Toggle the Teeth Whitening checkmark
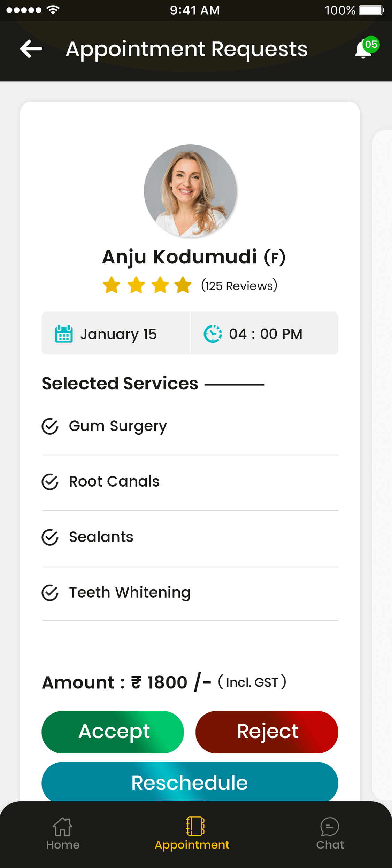392x868 pixels. click(x=50, y=593)
